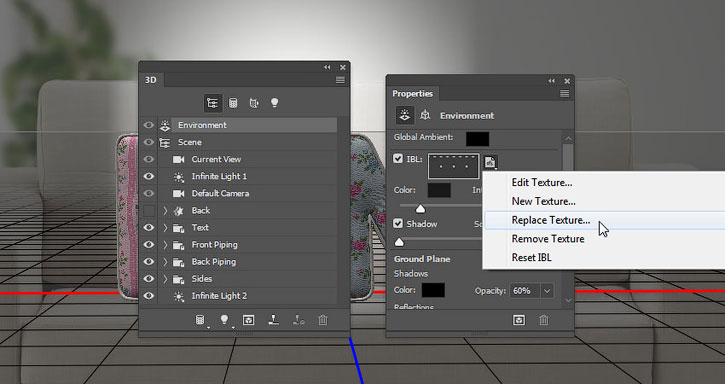Expand the Back Piping group
Image resolution: width=725 pixels, height=384 pixels.
[x=165, y=262]
